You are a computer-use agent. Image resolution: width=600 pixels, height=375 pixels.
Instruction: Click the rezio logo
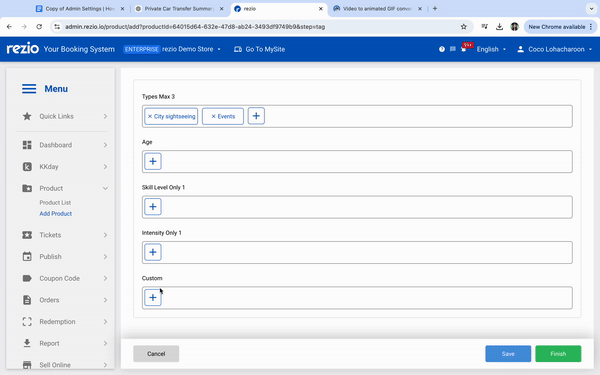point(23,49)
